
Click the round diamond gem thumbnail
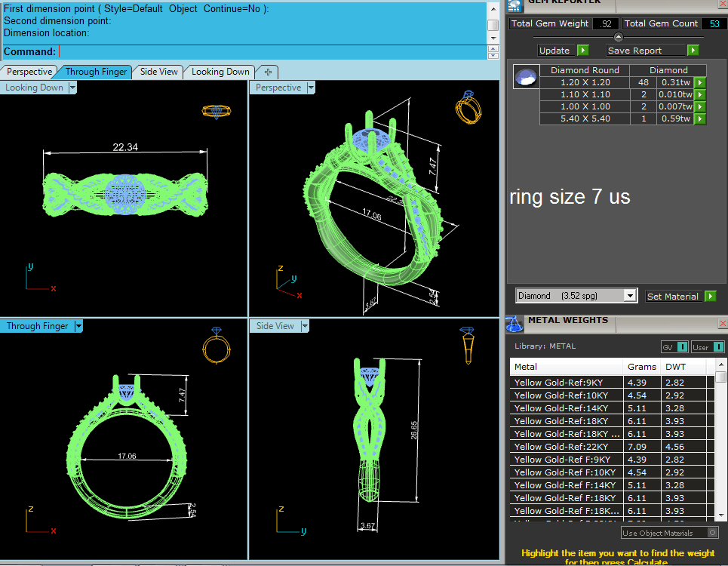[x=527, y=76]
